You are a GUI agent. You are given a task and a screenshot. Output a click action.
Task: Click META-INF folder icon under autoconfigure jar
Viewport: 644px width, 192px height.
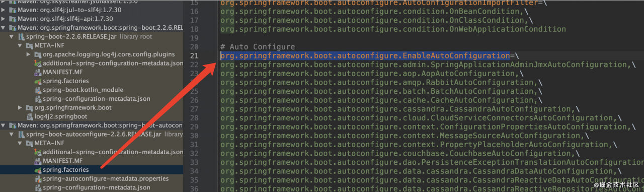pos(29,143)
